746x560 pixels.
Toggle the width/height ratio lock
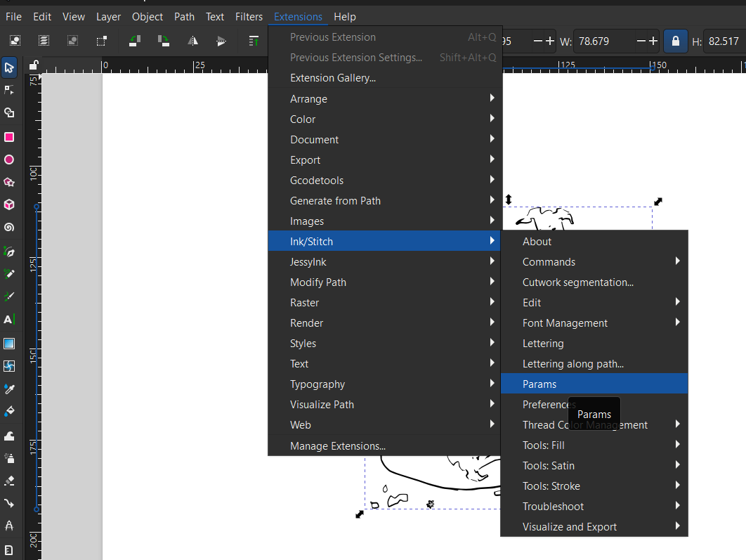tap(676, 41)
